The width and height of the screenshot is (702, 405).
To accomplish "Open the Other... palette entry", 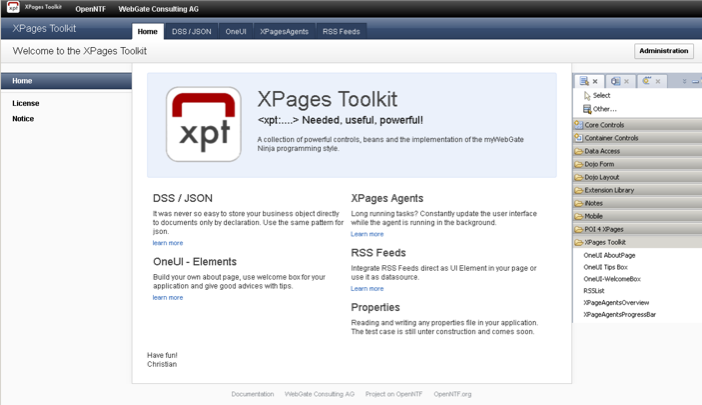I will tap(588, 109).
